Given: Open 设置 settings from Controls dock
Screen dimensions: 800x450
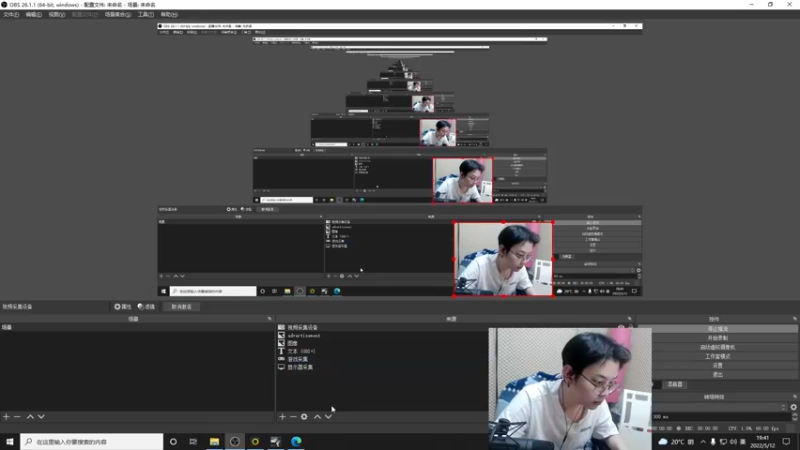Looking at the screenshot, I should tap(718, 366).
